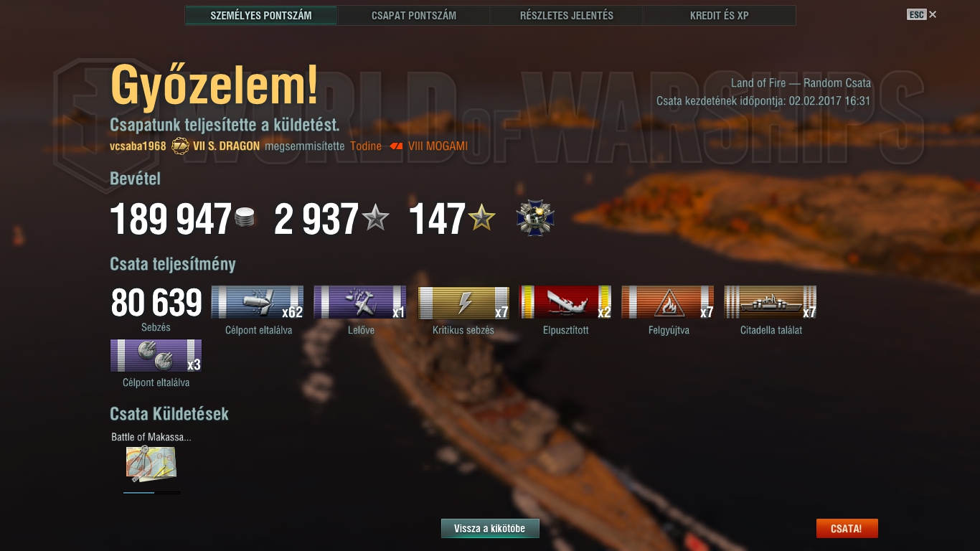
Task: Switch to the Részletes jelentés tab
Action: [567, 15]
